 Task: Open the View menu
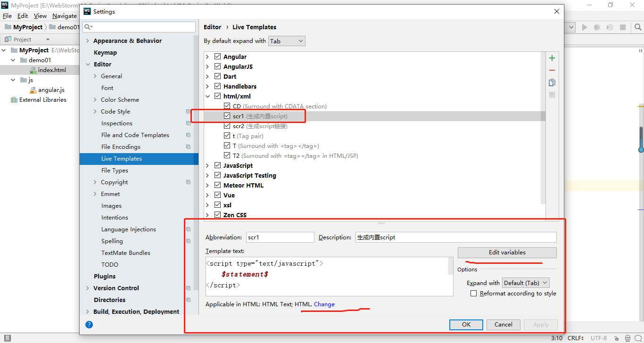pyautogui.click(x=40, y=16)
